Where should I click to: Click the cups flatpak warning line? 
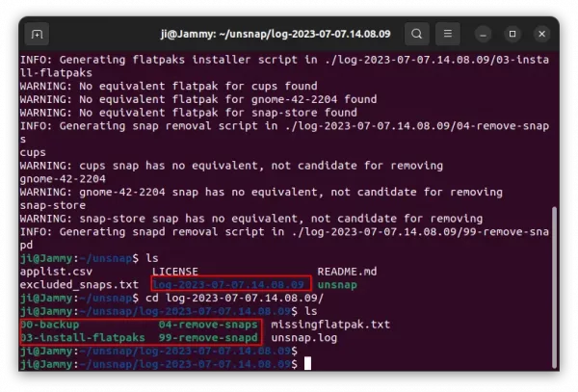[x=169, y=87]
